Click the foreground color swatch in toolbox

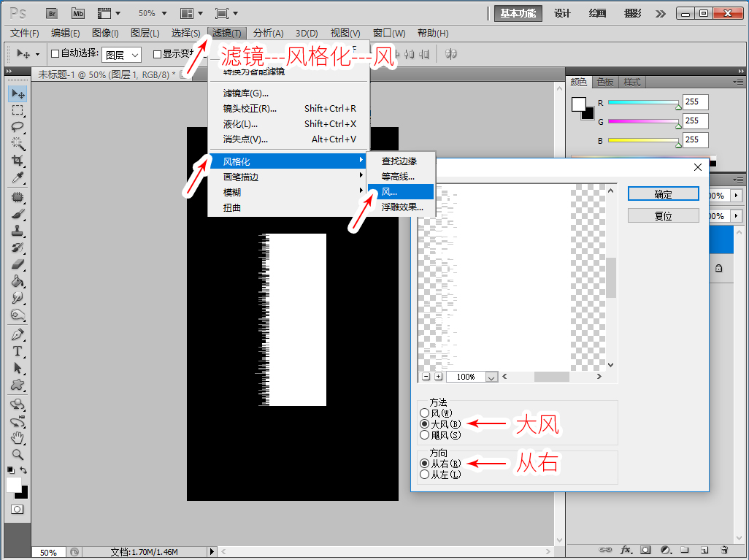coord(13,485)
